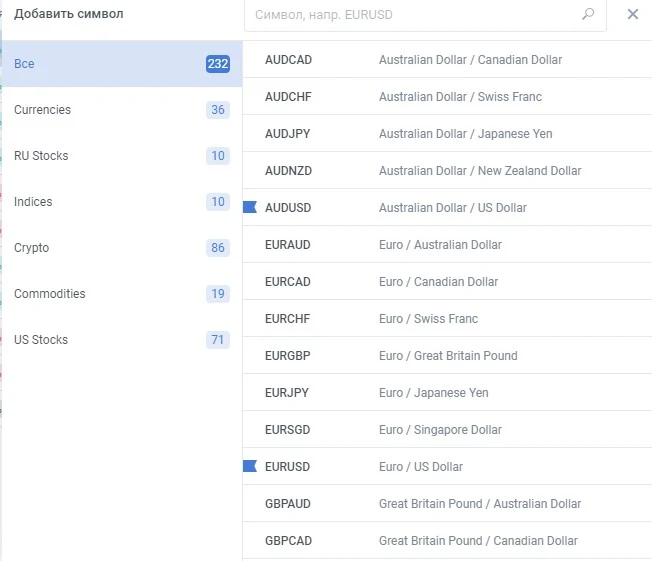The height and width of the screenshot is (561, 652).
Task: Open the Commodities category
Action: (122, 294)
